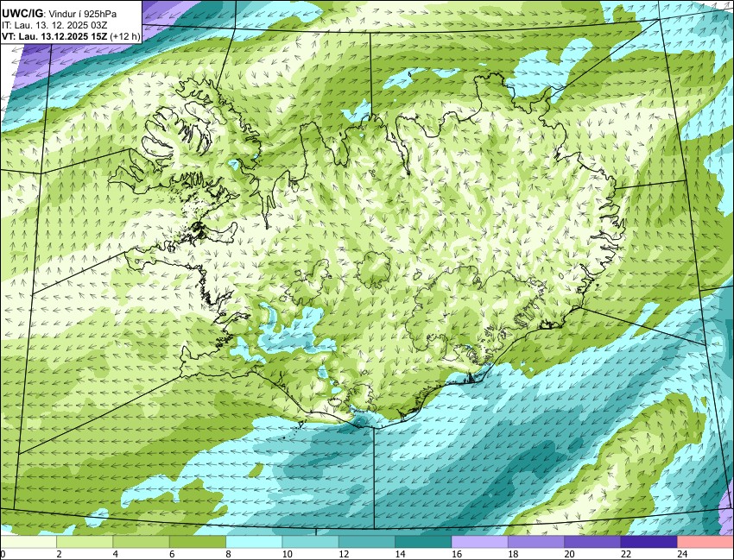This screenshot has height=560, width=734.
Task: Click the legend swatch for 0–2 m/s
Action: (28, 542)
